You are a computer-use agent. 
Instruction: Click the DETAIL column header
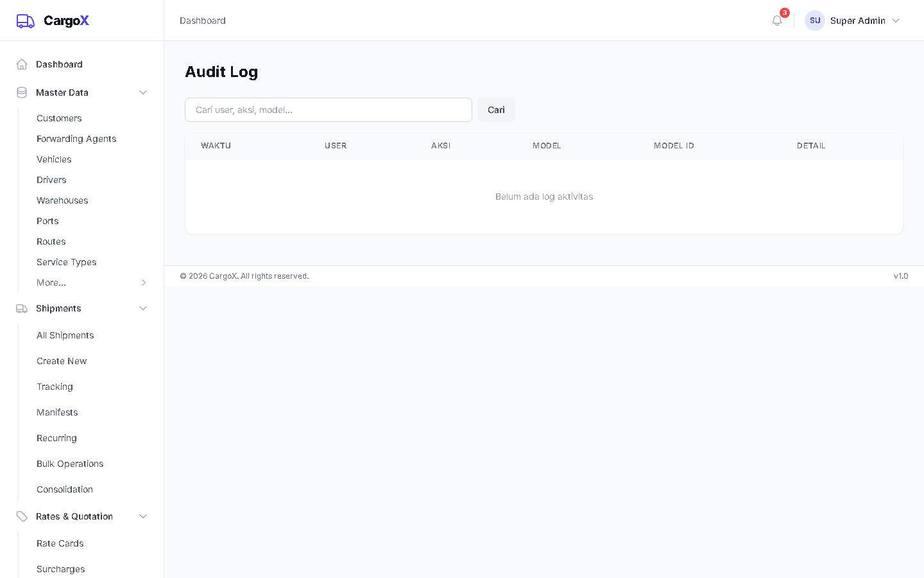coord(811,146)
